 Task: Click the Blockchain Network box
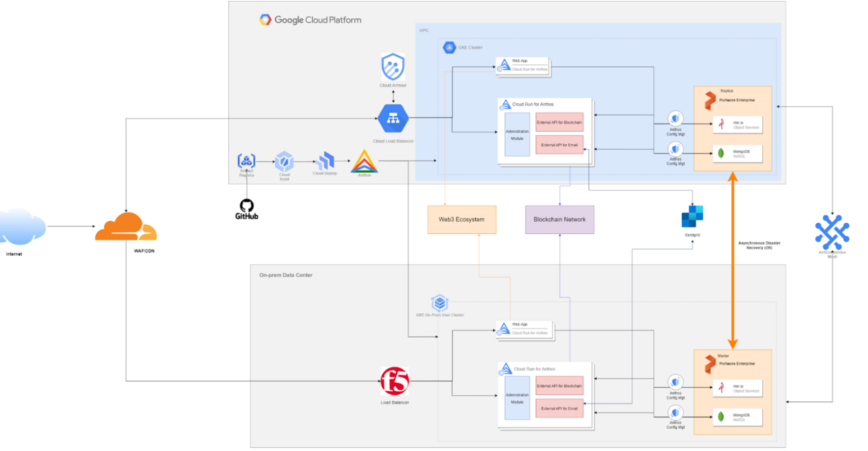click(x=560, y=220)
